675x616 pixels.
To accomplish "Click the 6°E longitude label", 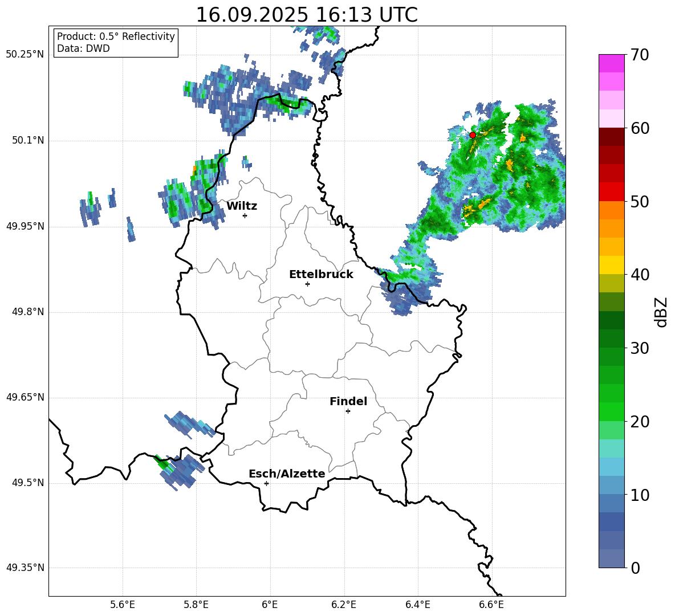I will point(270,605).
